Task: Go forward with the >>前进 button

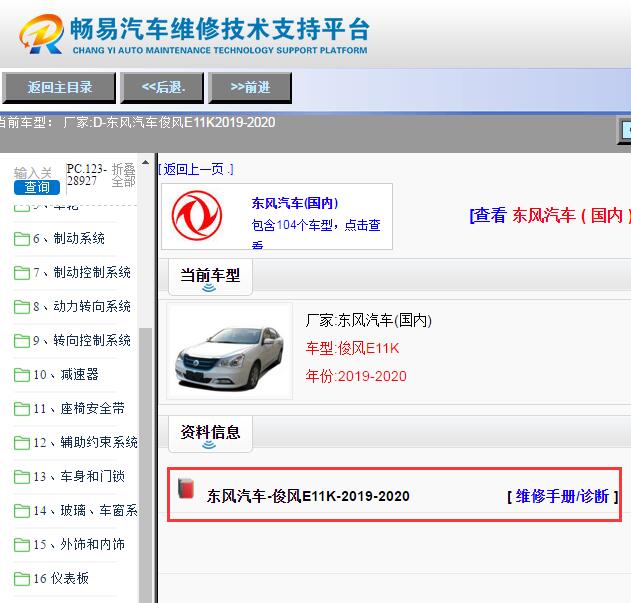Action: tap(250, 87)
